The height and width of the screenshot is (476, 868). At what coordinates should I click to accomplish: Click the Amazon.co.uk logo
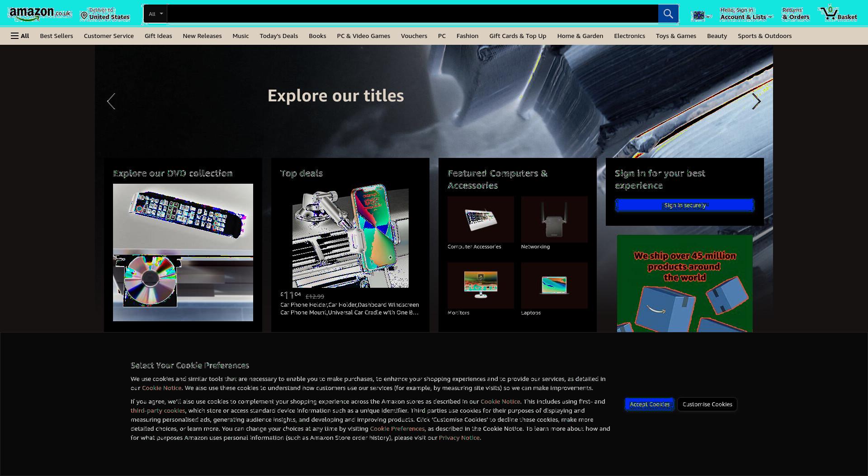[40, 14]
